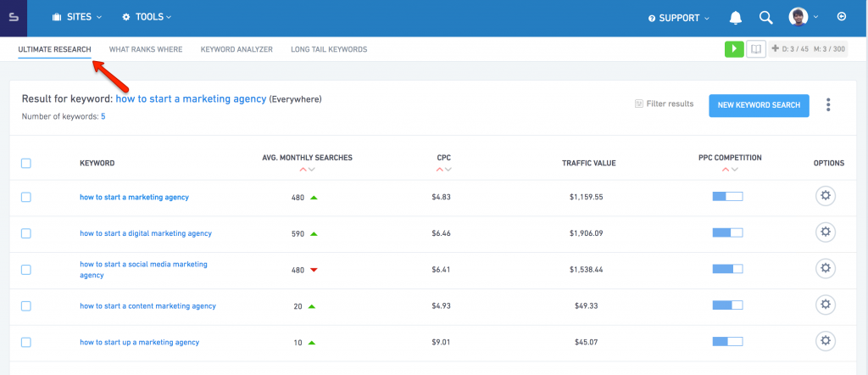Screen dimensions: 868x375
Task: Click the green trend arrow beside 20
Action: click(312, 306)
